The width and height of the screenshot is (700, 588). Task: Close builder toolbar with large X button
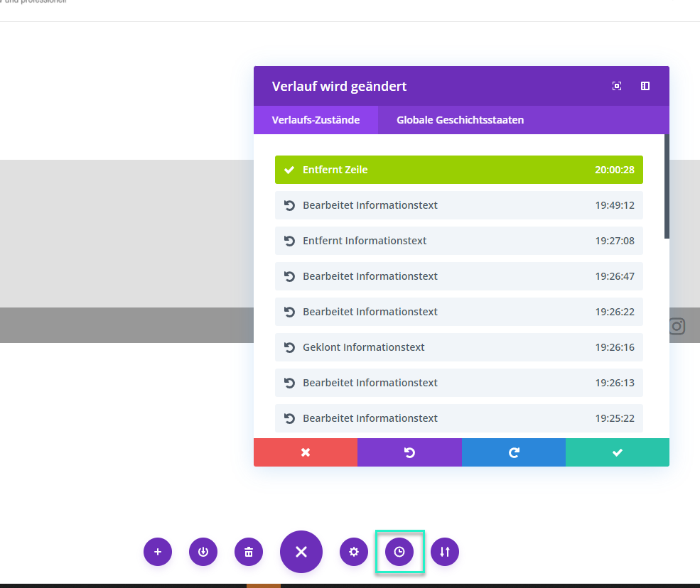coord(301,552)
